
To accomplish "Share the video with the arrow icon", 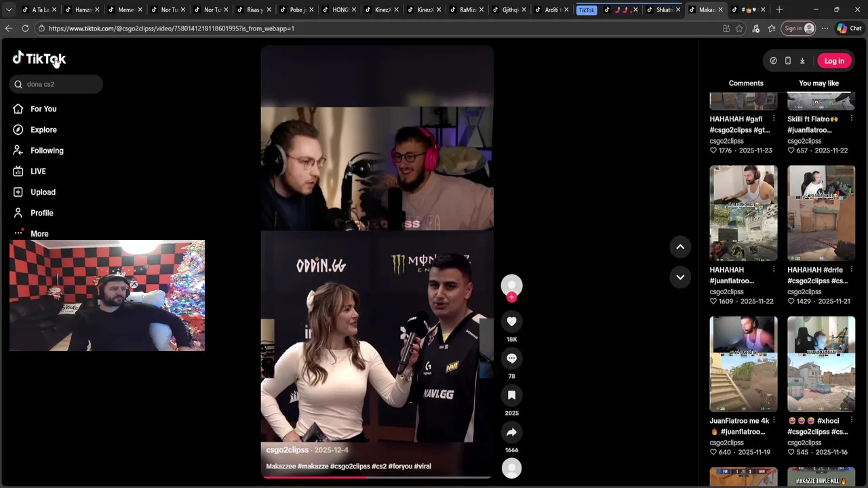I will pos(511,432).
